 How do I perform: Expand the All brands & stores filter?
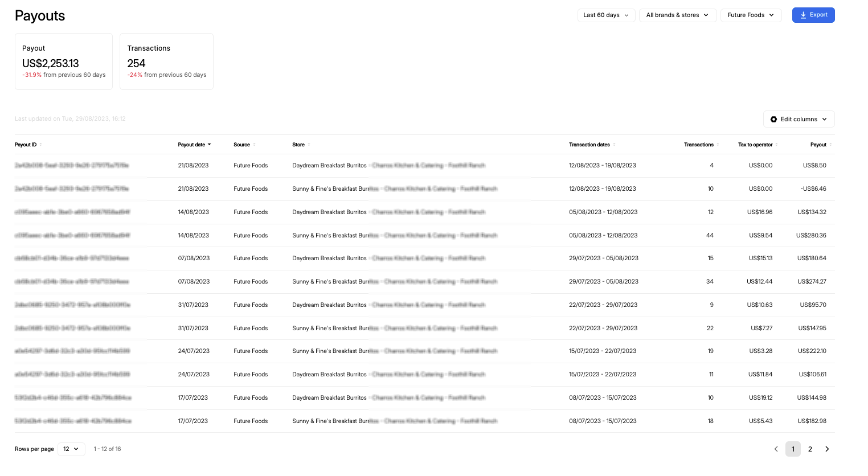[677, 15]
